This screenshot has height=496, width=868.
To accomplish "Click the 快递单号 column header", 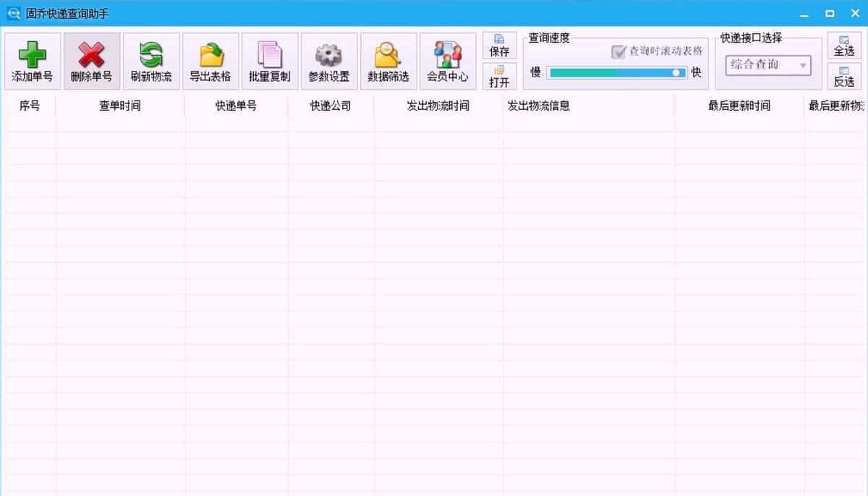I will [x=236, y=106].
